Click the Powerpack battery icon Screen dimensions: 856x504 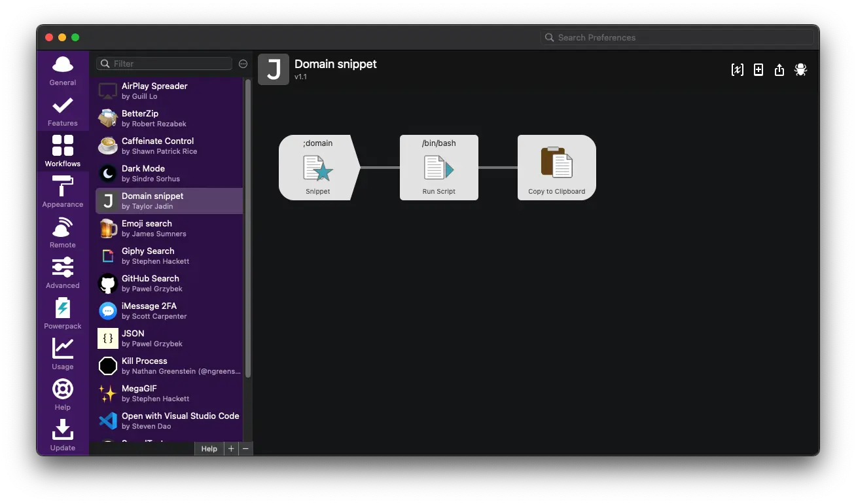click(63, 308)
